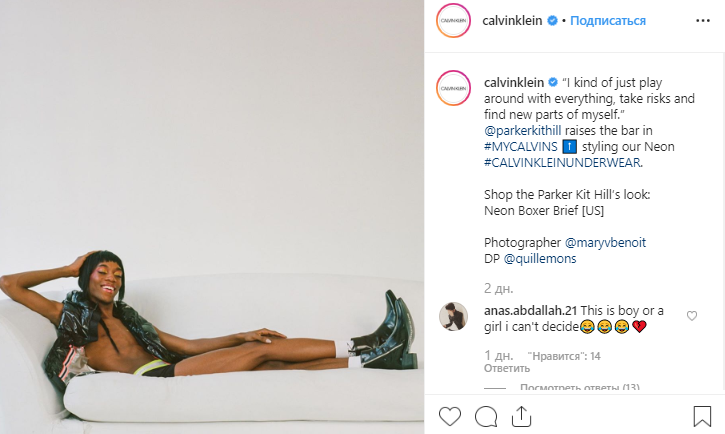Click the Подписаться follow button

click(608, 21)
